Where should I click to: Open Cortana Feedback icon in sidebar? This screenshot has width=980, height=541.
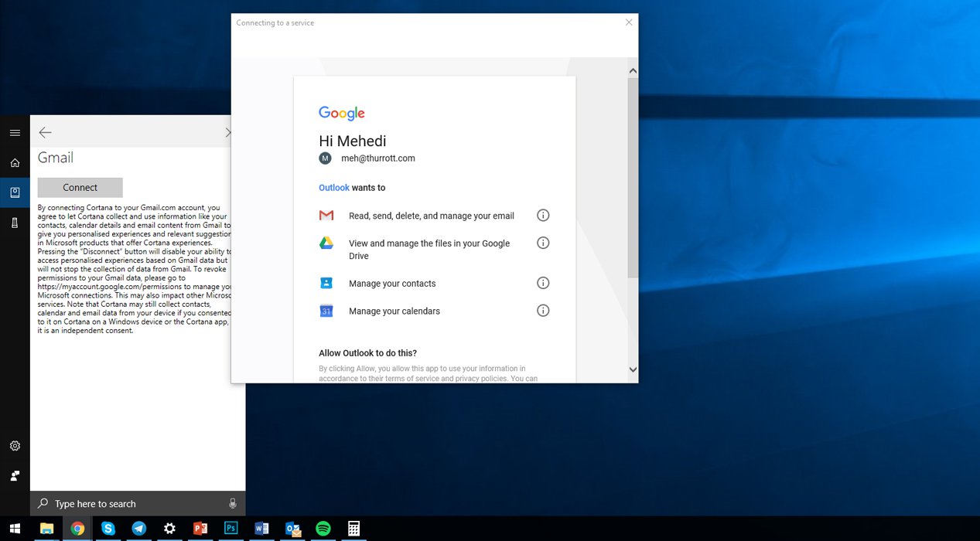pos(15,475)
